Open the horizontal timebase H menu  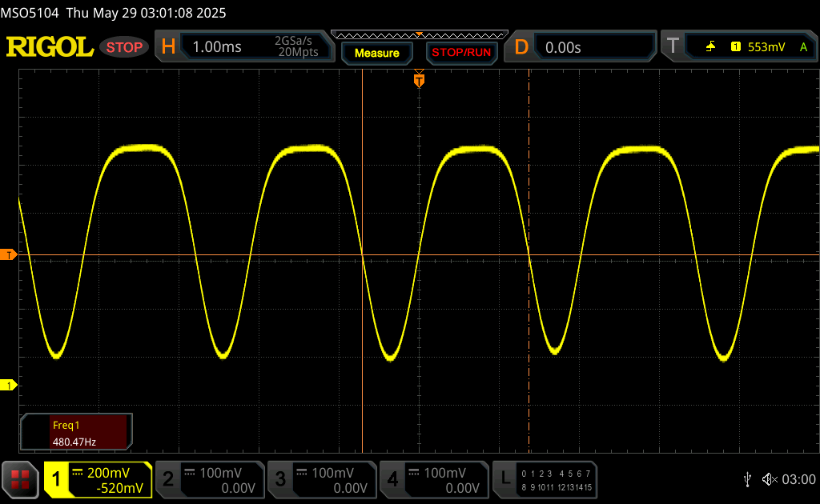coord(168,47)
